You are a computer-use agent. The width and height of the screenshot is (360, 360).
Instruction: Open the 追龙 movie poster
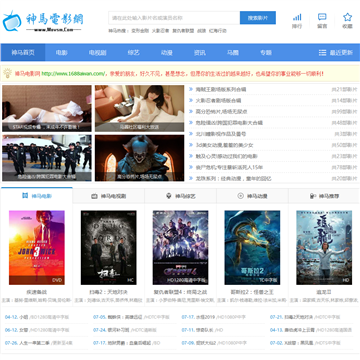click(x=324, y=248)
